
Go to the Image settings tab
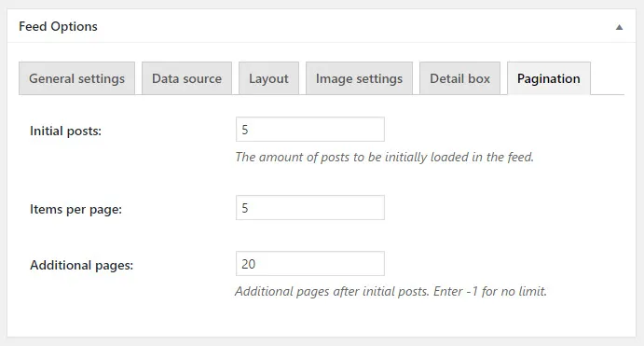click(x=359, y=78)
